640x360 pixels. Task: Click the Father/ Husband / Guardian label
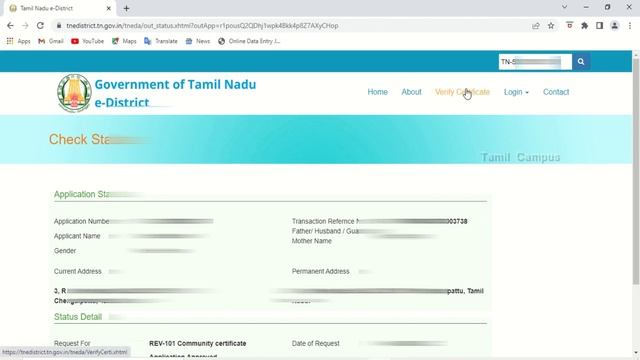(325, 231)
